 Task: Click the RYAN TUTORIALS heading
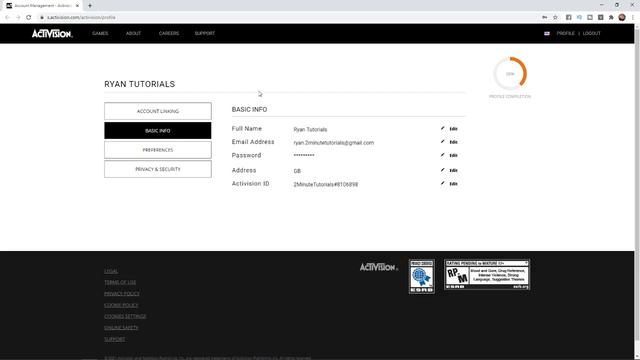pyautogui.click(x=140, y=84)
